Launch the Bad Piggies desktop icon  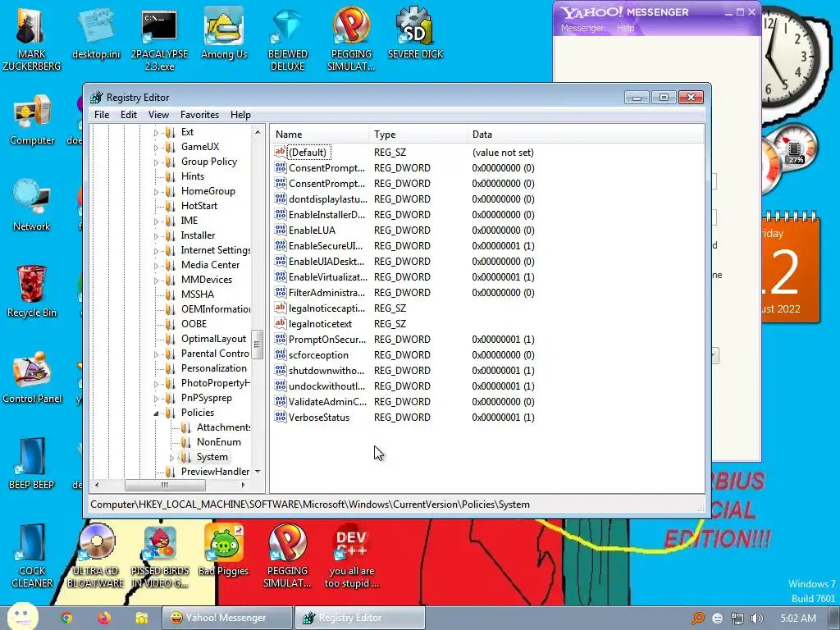223,550
